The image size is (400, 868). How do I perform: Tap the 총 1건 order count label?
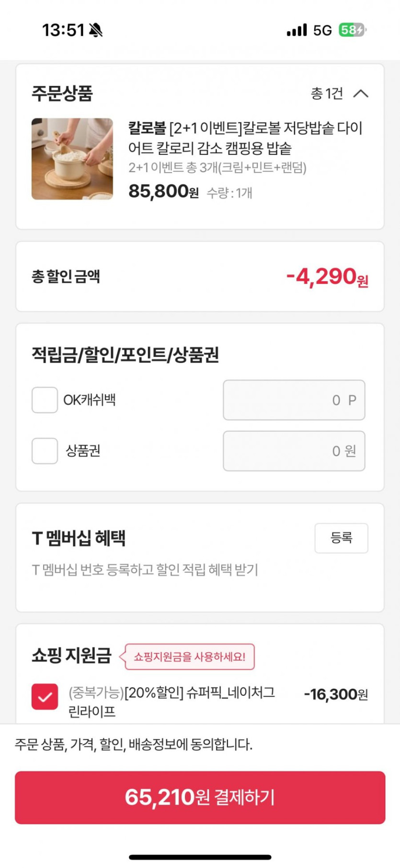tap(327, 94)
